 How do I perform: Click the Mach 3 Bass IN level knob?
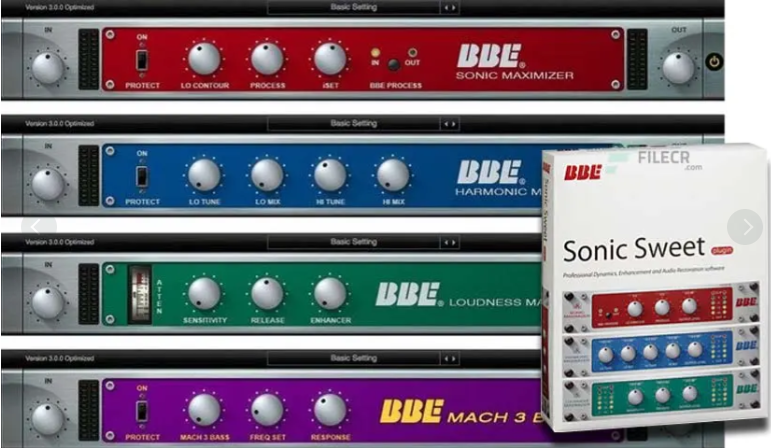[x=48, y=418]
